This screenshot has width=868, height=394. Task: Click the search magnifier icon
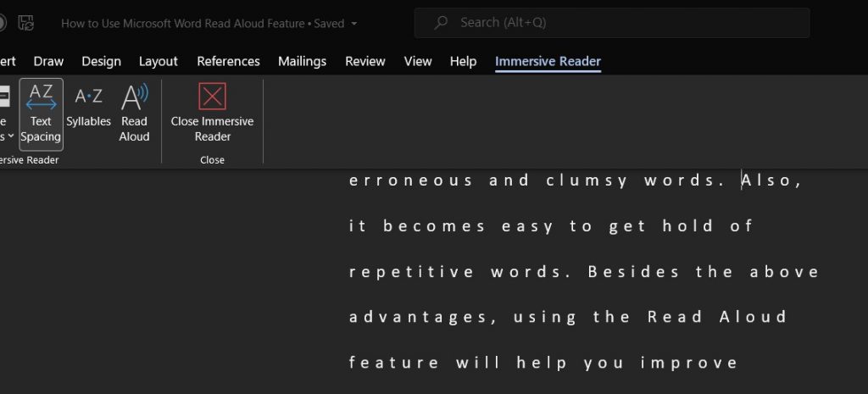(x=440, y=23)
